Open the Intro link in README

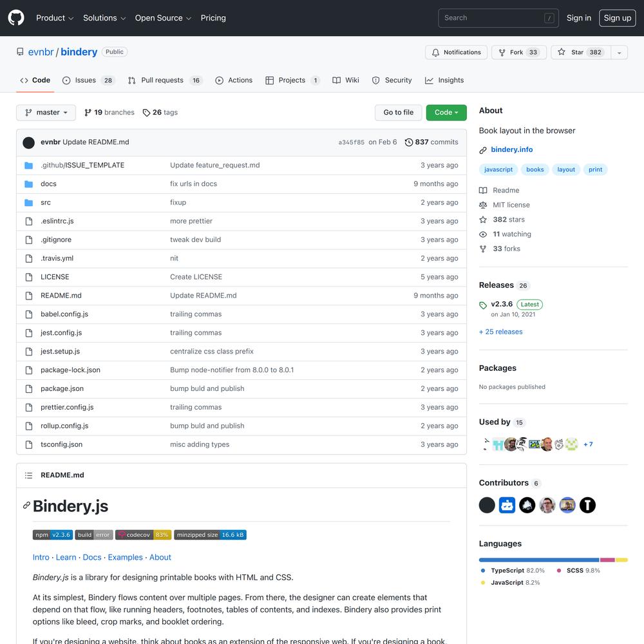pyautogui.click(x=41, y=557)
